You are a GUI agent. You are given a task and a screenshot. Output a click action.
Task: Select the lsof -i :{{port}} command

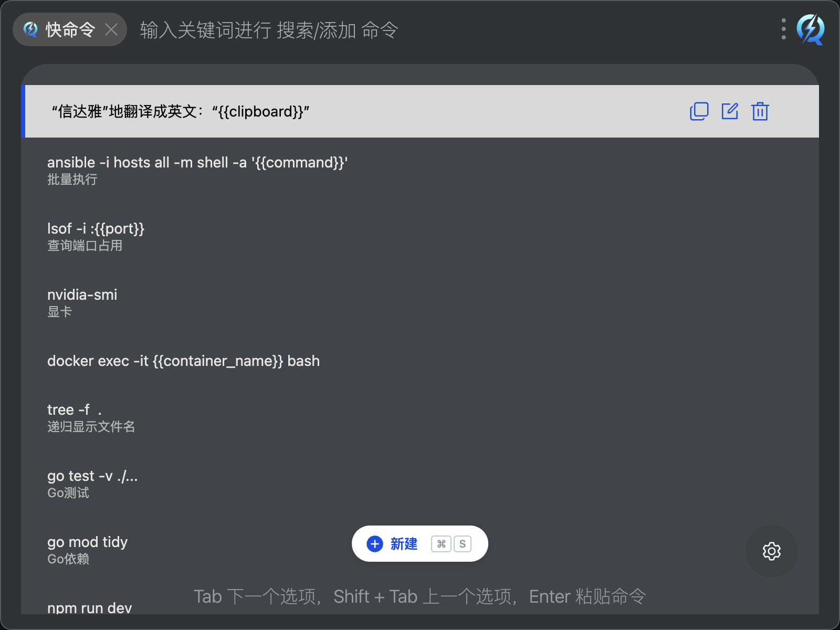[x=420, y=237]
